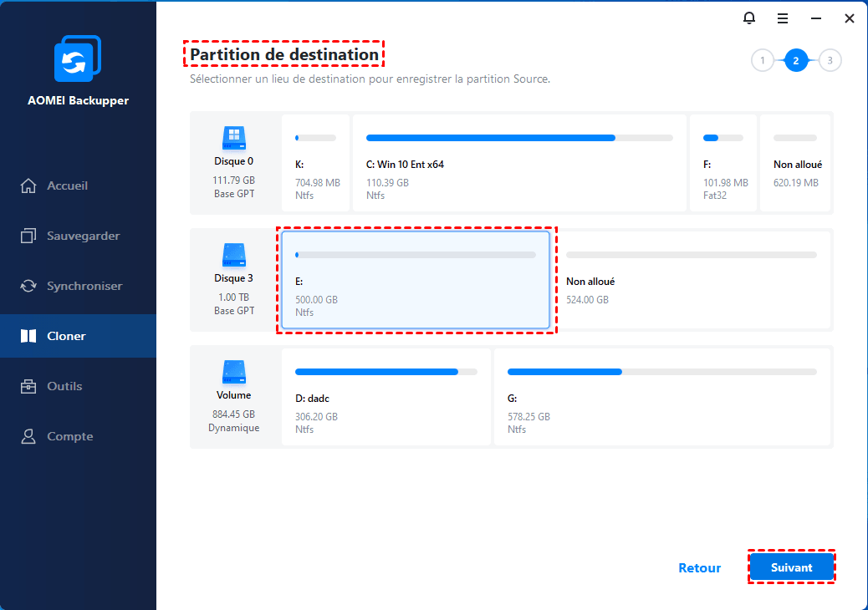Screen dimensions: 868x610
Task: Select the C: Win 10 Ent x64 partition
Action: click(519, 163)
